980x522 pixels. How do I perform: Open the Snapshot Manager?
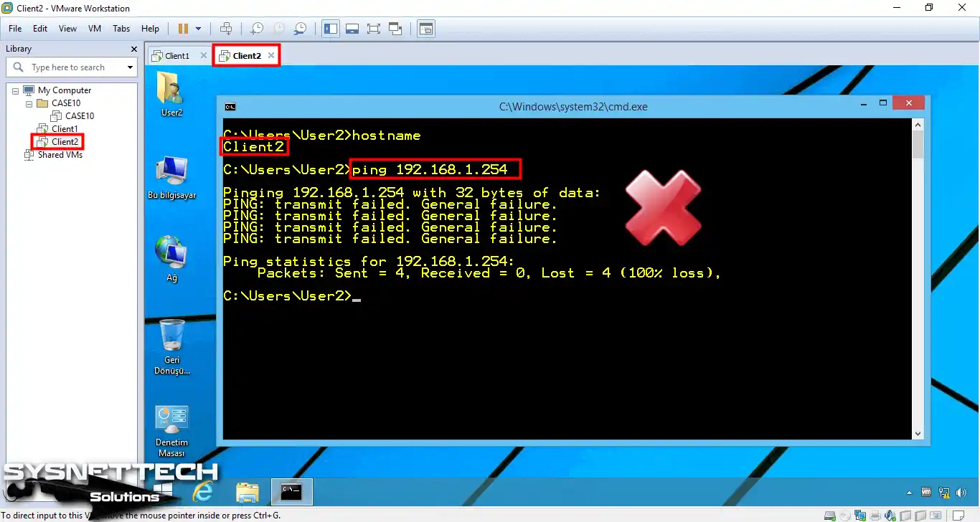(301, 29)
